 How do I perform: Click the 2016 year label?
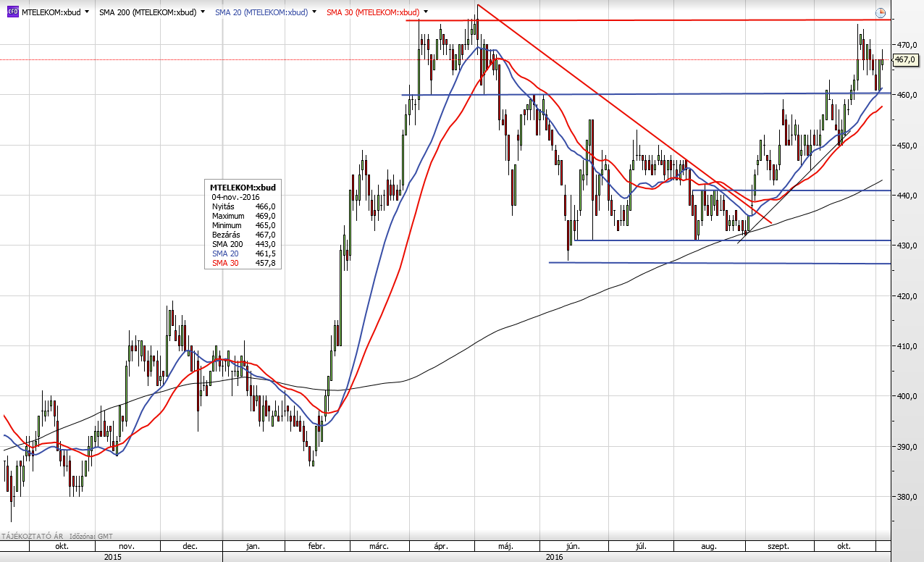pyautogui.click(x=553, y=557)
